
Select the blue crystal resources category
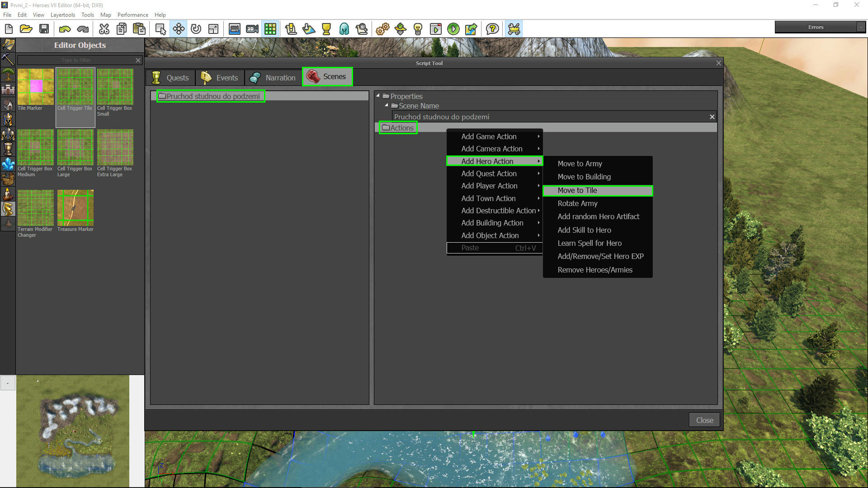click(8, 164)
